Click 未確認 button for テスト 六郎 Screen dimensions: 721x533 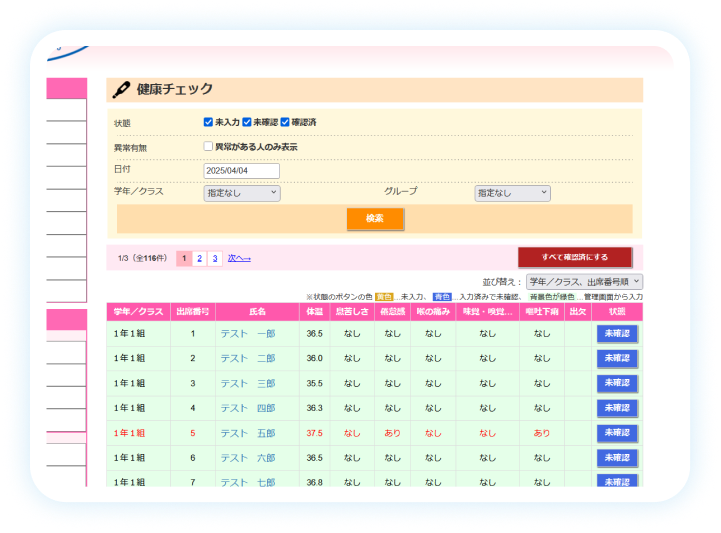[617, 458]
